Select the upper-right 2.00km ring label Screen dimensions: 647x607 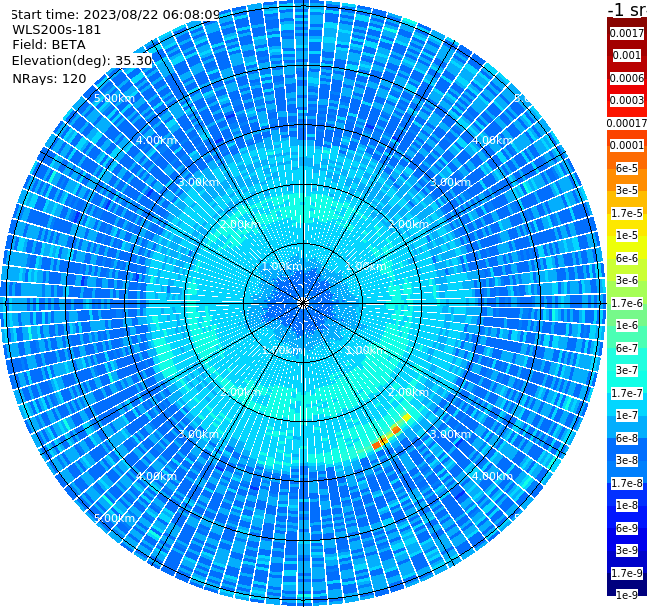(x=409, y=224)
